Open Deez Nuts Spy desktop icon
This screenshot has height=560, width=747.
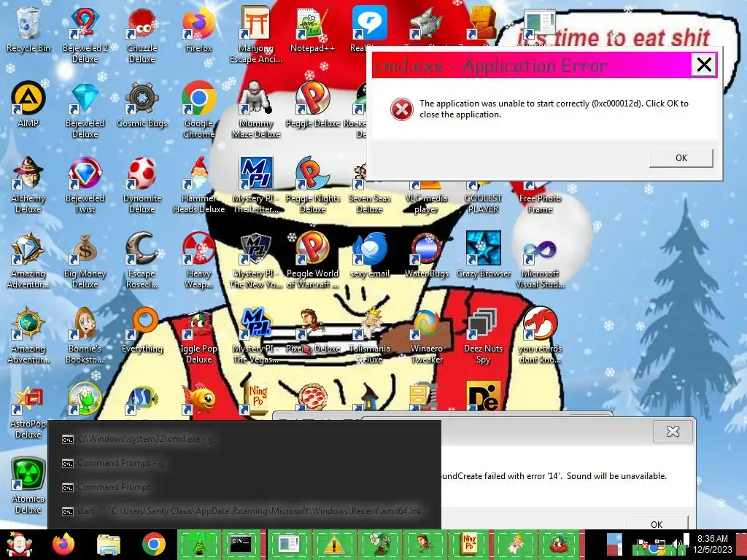[483, 336]
